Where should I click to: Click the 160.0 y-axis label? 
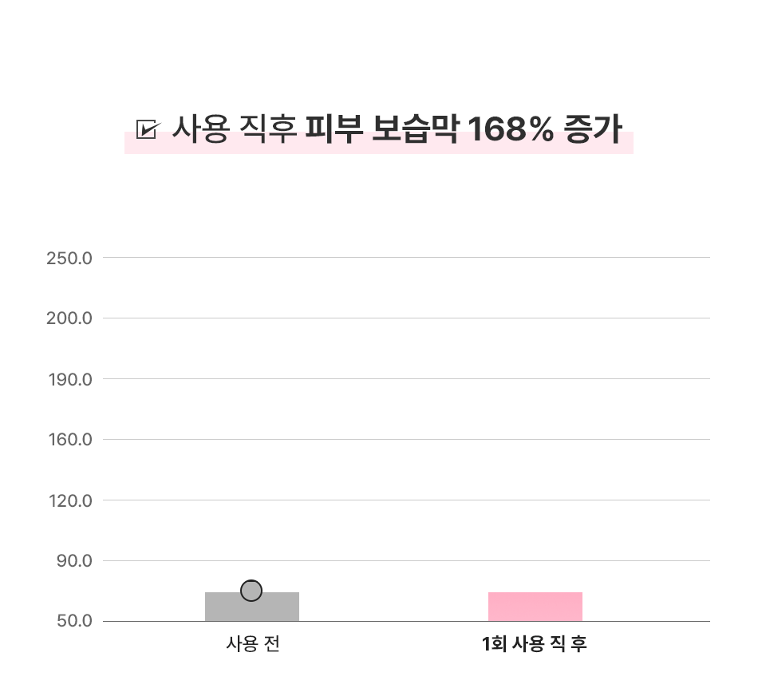(x=69, y=440)
